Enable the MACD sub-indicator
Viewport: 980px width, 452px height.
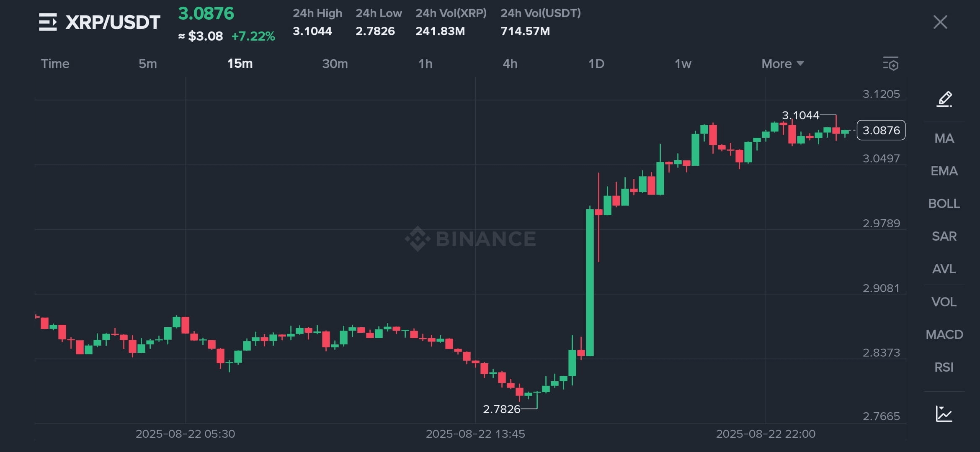pos(944,334)
